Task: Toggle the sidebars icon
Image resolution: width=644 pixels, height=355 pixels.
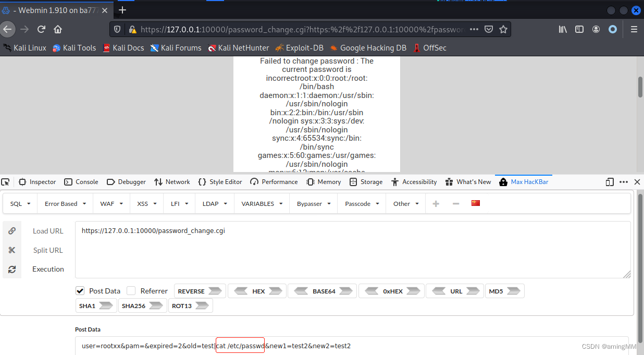Action: coord(579,29)
